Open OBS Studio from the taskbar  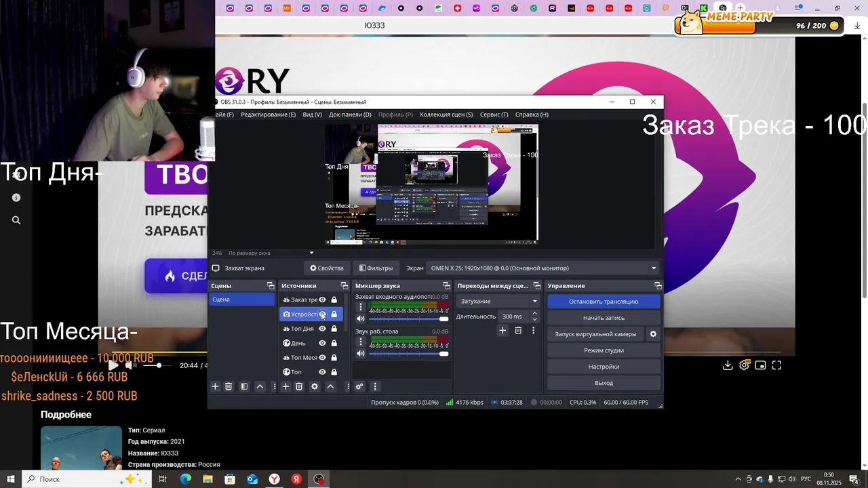(319, 479)
